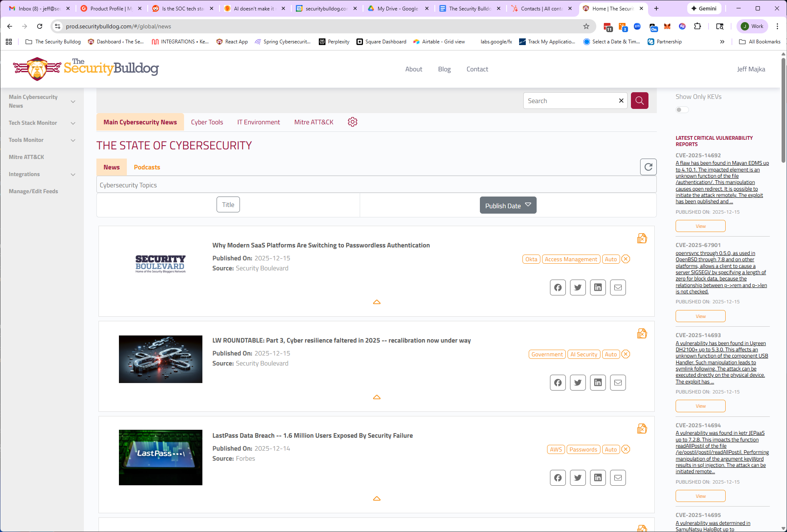Expand Tools Monitor sidebar section
This screenshot has height=532, width=787.
coord(73,140)
